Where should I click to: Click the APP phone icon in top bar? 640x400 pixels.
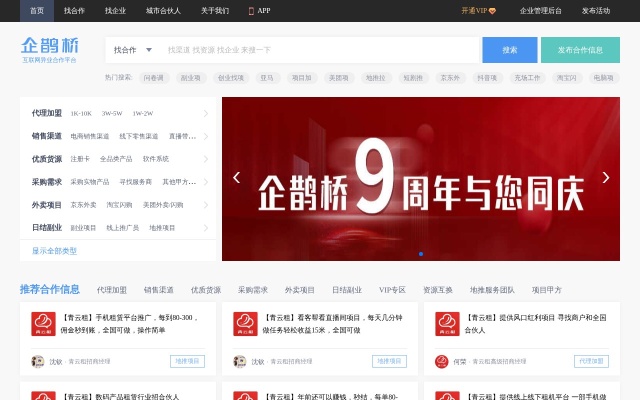pos(251,10)
